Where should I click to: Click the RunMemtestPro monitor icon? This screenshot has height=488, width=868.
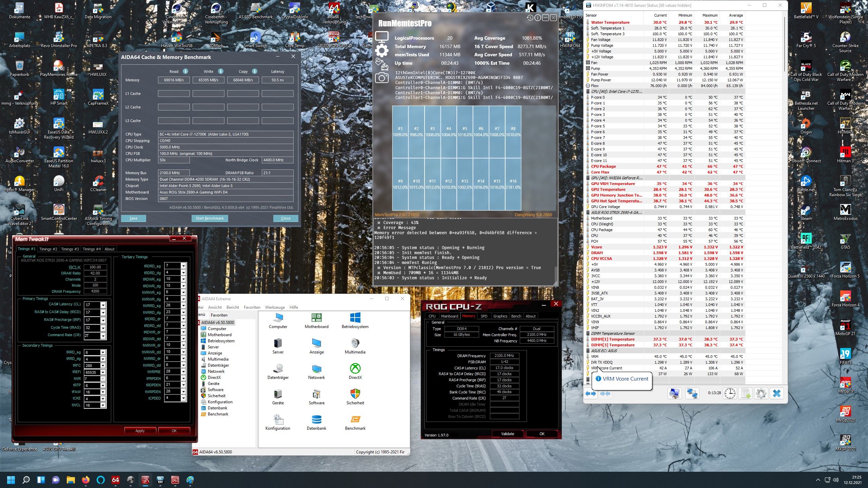[x=381, y=37]
